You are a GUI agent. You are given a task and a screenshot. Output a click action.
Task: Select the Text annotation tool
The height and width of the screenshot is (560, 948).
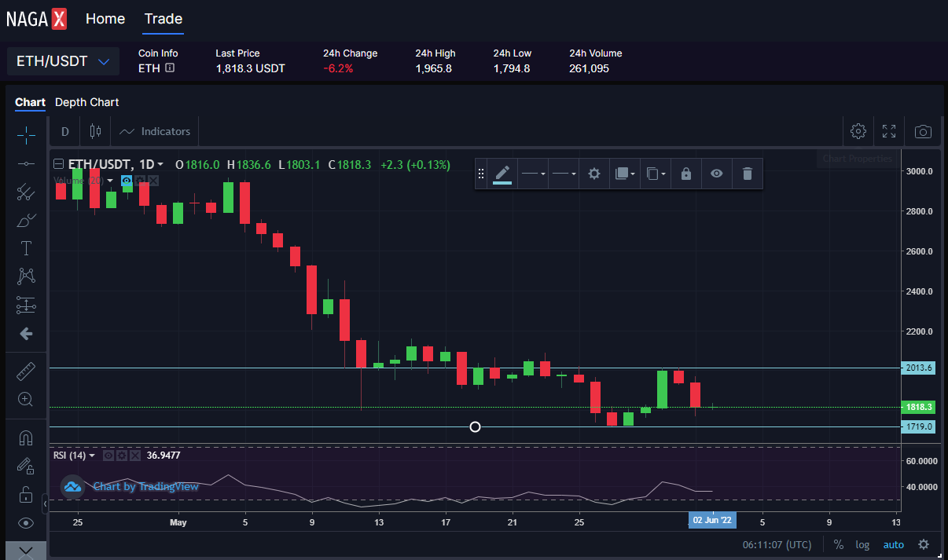tap(26, 248)
